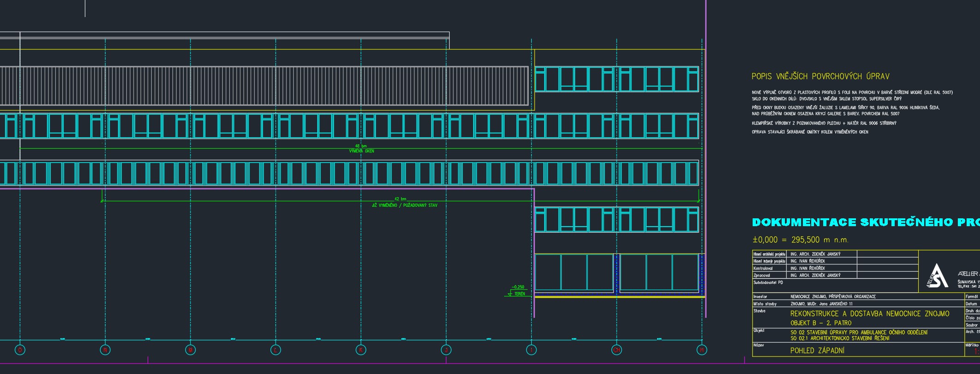The width and height of the screenshot is (980, 374).
Task: Select the grid axis bubble labeled M
Action: coord(190,350)
